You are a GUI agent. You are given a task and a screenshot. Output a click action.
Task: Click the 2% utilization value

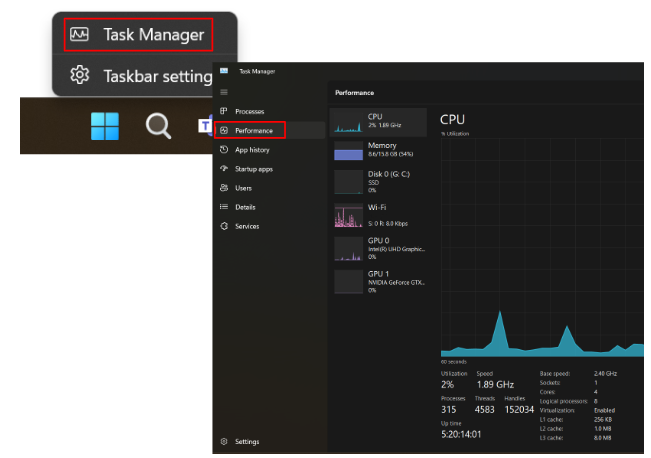pos(447,385)
